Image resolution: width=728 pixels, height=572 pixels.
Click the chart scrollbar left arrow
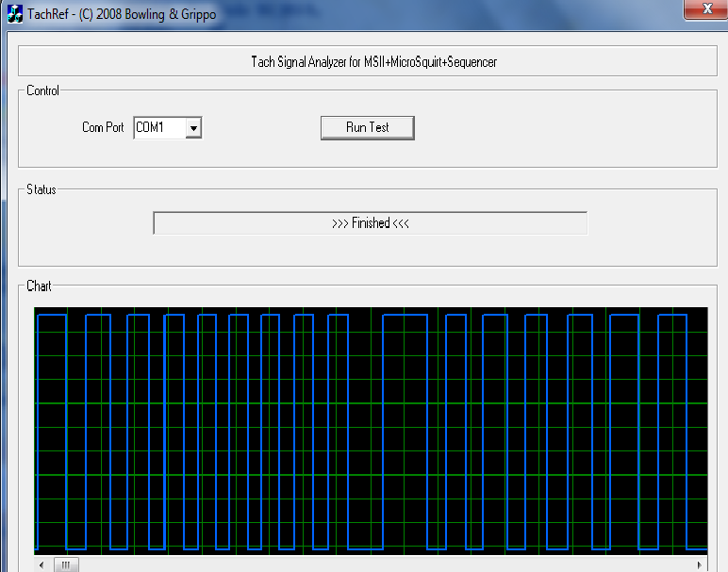point(41,565)
